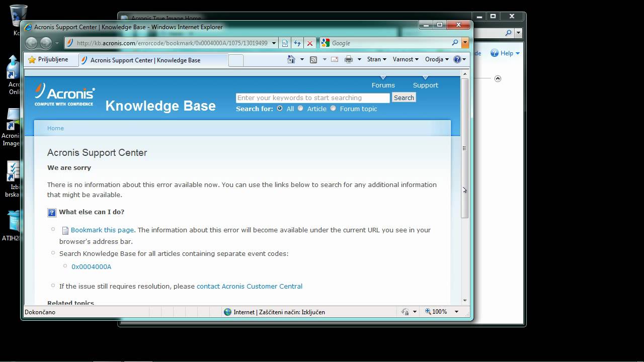This screenshot has width=644, height=362.
Task: Click the scrollbar down arrow
Action: click(465, 300)
